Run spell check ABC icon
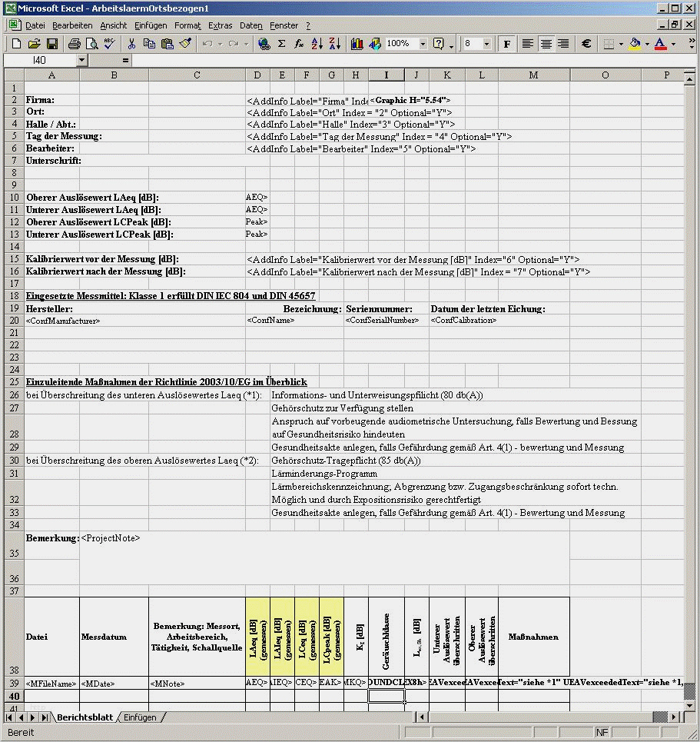 coord(110,44)
